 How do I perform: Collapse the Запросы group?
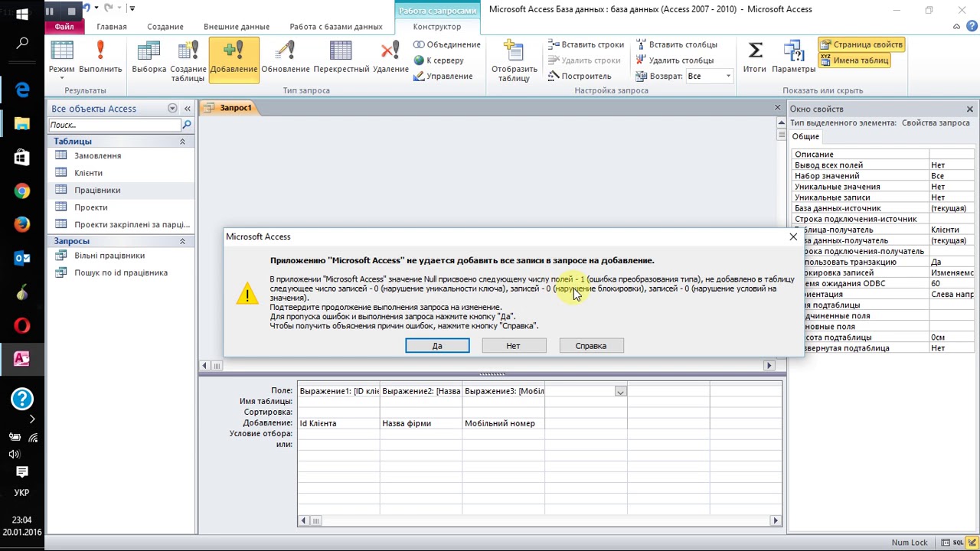click(x=182, y=241)
